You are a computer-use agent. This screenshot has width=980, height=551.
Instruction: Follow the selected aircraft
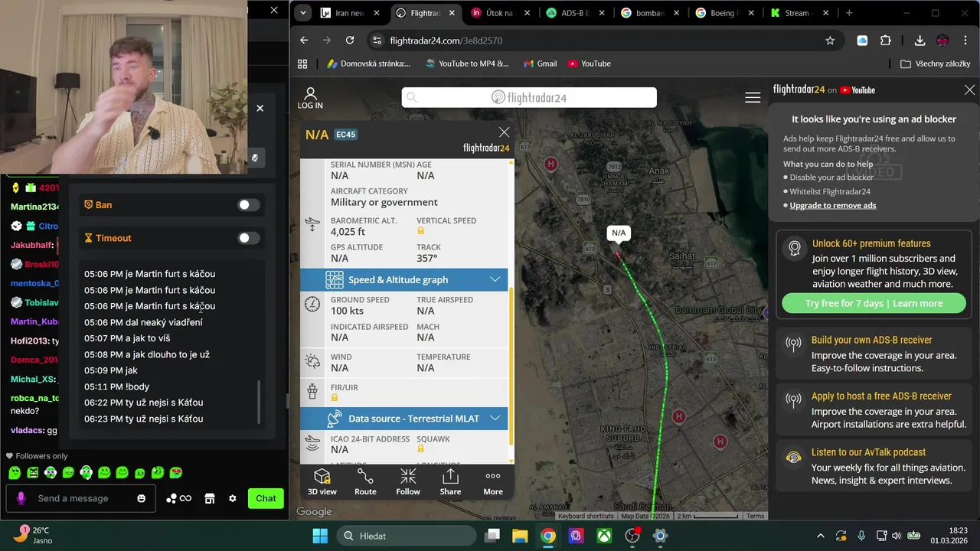coord(408,482)
